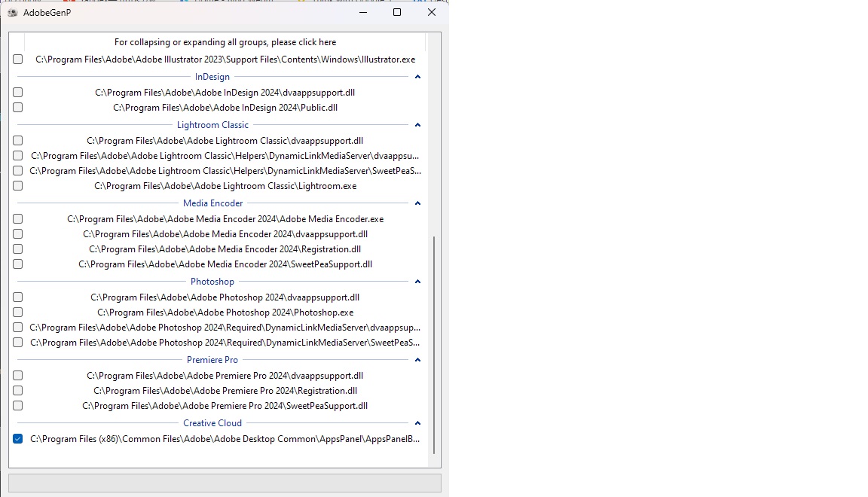Viewport: 868px width, 497px height.
Task: Check Lightroom Helpers SweetPeaS... checkbox
Action: [18, 170]
